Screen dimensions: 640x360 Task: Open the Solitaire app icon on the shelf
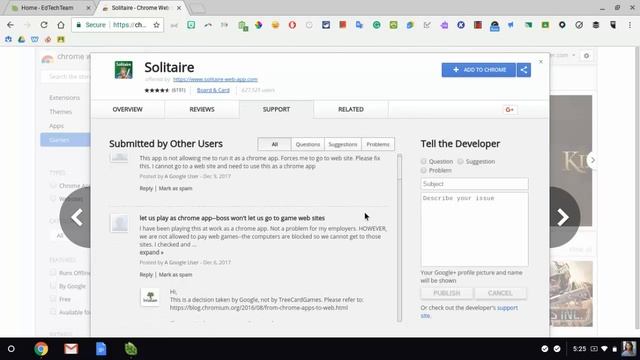click(131, 349)
